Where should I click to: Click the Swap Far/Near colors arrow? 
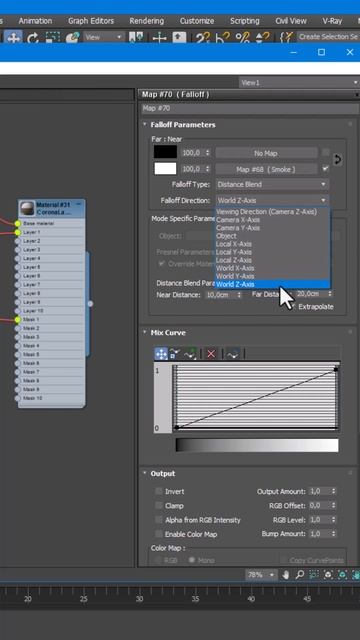(x=337, y=160)
